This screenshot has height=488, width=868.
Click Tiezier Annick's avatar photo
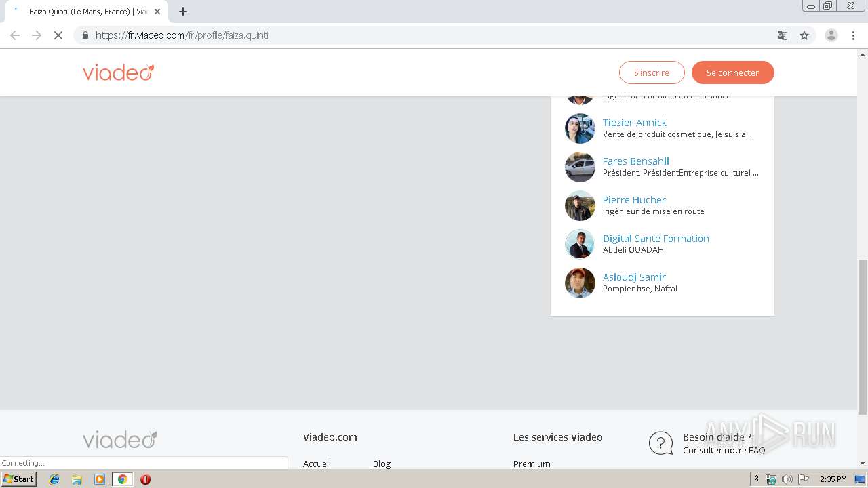point(580,128)
